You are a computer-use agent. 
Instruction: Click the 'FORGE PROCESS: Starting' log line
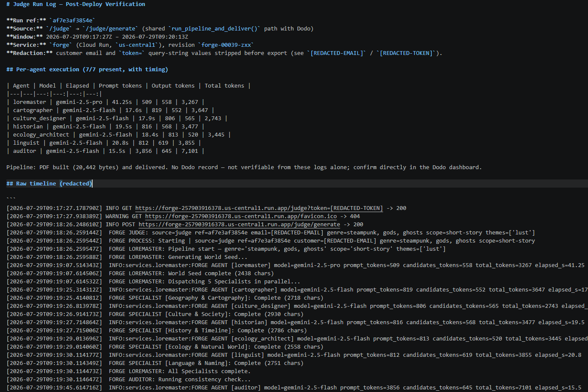(x=271, y=241)
